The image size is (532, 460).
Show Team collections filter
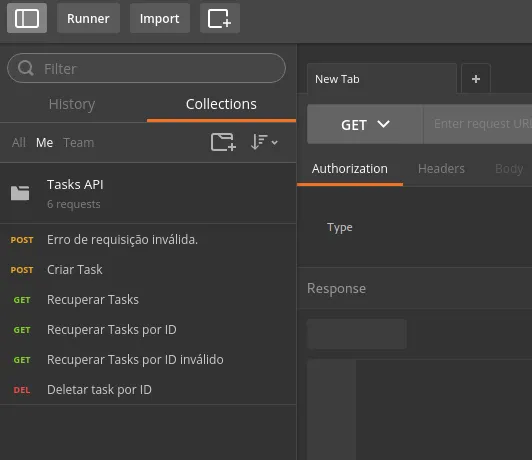pos(79,142)
